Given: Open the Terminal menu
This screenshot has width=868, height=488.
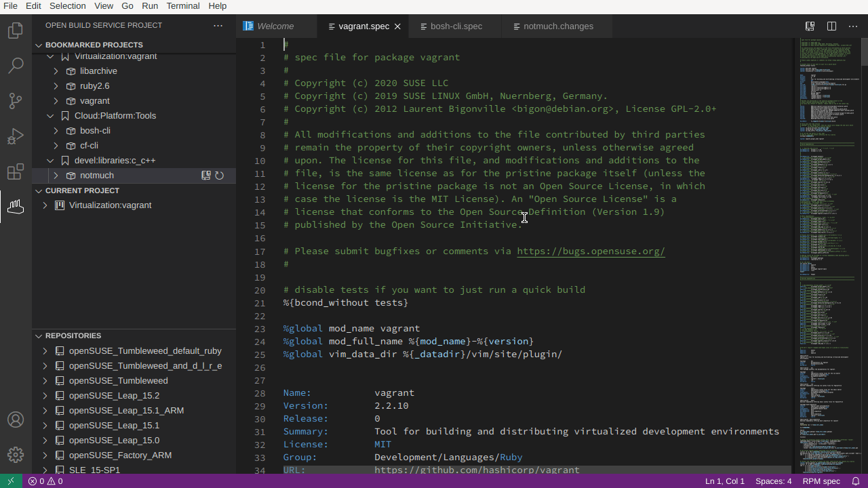Looking at the screenshot, I should click(x=183, y=6).
